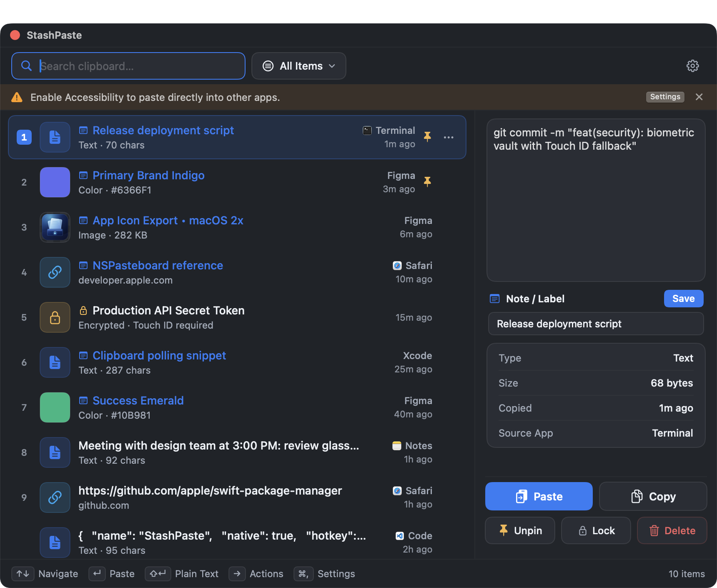This screenshot has width=717, height=588.
Task: Click the Terminal app icon on first row
Action: click(x=367, y=131)
